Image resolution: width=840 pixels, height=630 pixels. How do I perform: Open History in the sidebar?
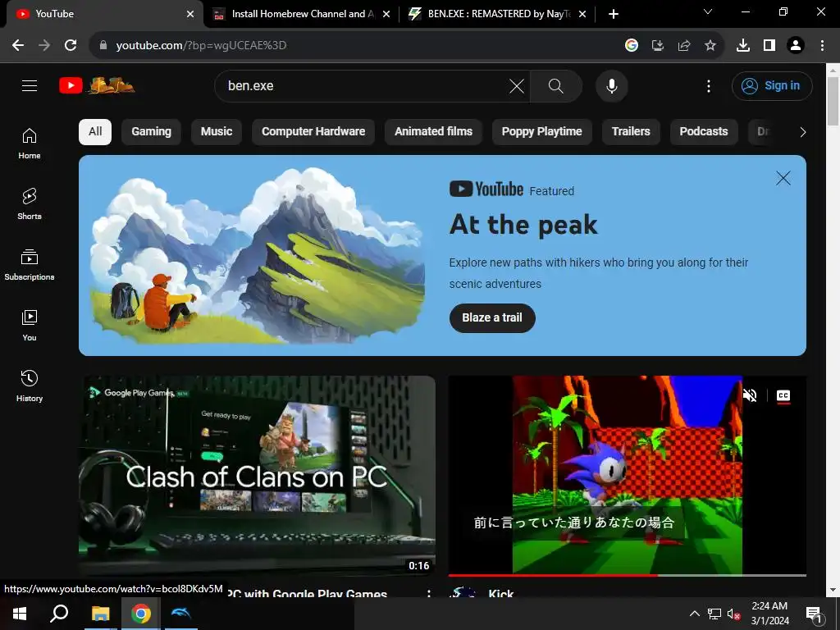tap(30, 386)
